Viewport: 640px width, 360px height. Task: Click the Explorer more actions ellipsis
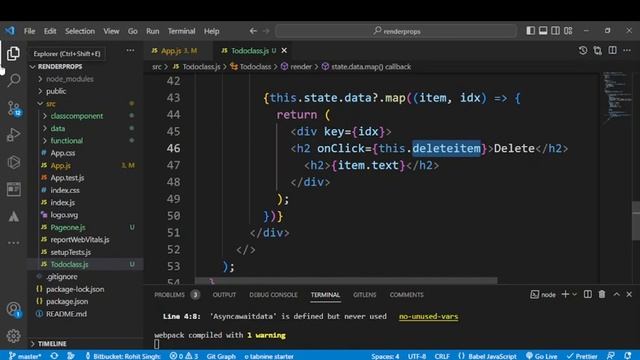point(130,51)
